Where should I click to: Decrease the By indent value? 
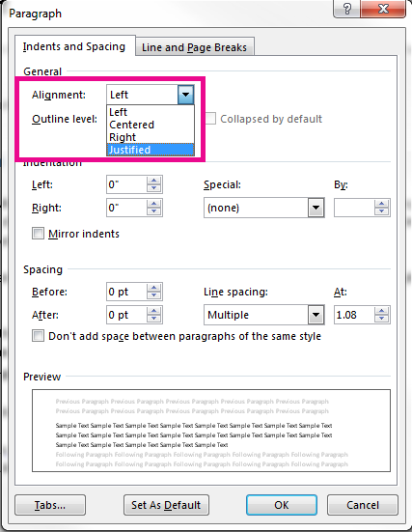pyautogui.click(x=381, y=211)
